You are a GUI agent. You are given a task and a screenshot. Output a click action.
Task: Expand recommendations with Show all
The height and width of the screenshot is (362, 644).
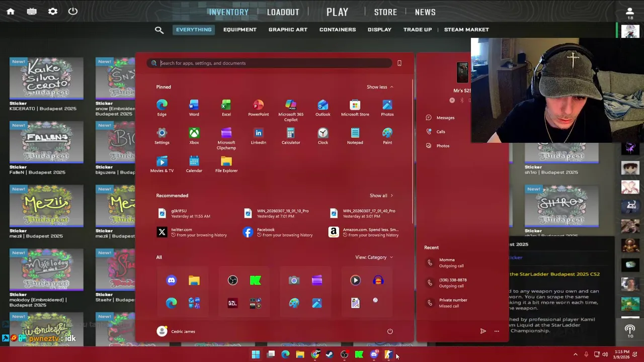[x=381, y=196]
